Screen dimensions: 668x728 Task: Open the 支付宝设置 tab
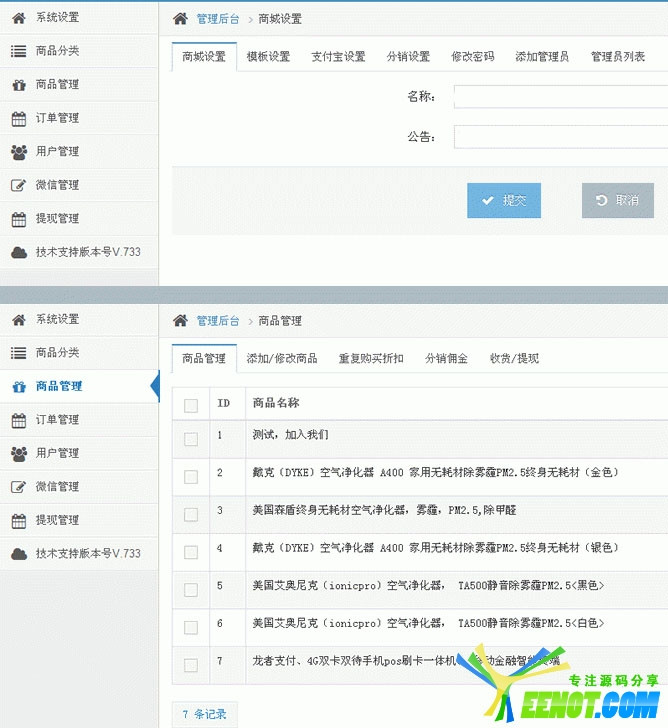338,57
